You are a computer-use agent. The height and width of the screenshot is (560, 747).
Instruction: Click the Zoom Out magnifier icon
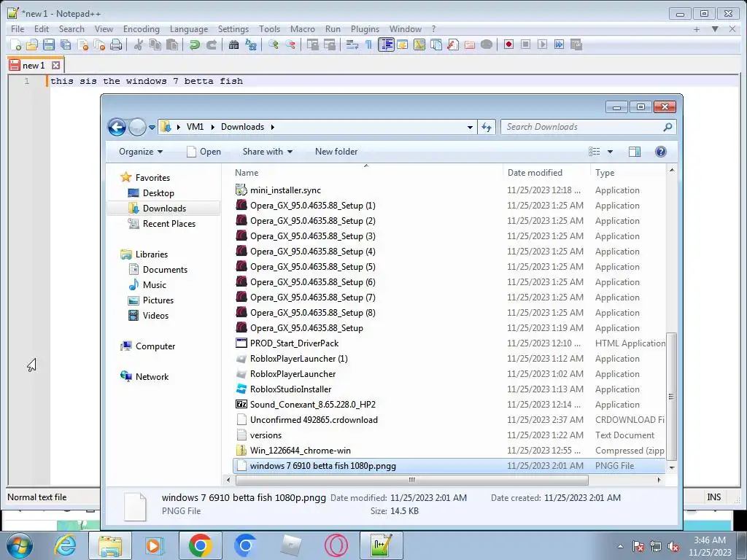coord(290,44)
